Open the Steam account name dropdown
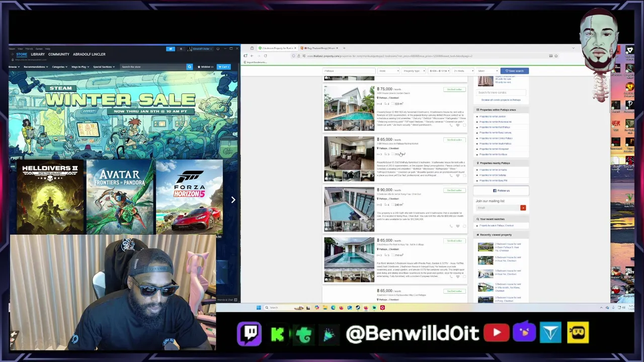644x362 pixels. point(200,49)
